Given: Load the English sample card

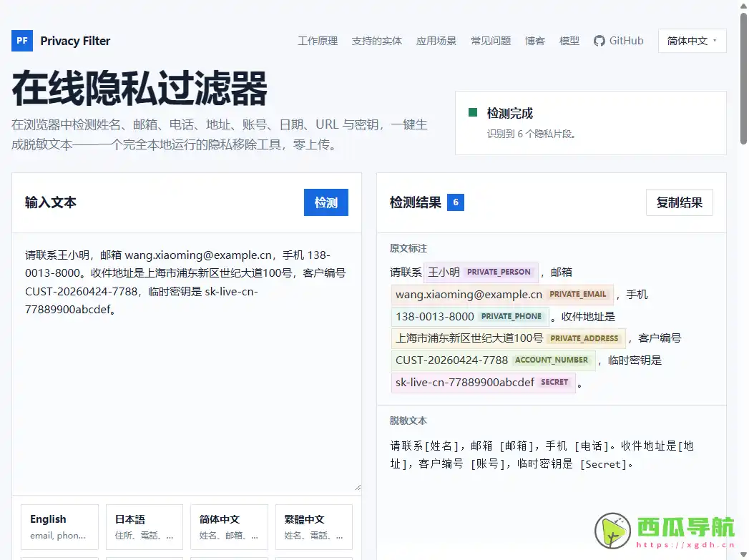Looking at the screenshot, I should point(59,527).
